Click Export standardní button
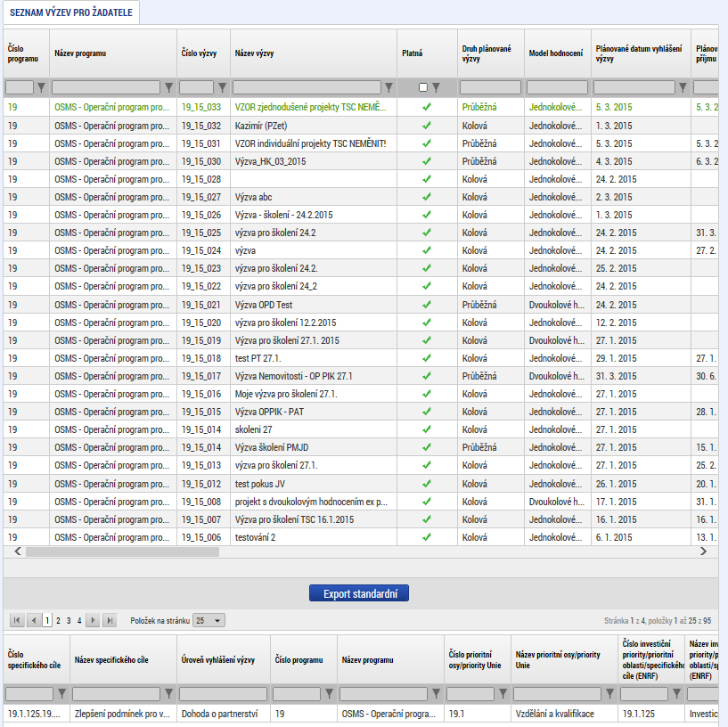This screenshot has height=727, width=728. point(359,593)
